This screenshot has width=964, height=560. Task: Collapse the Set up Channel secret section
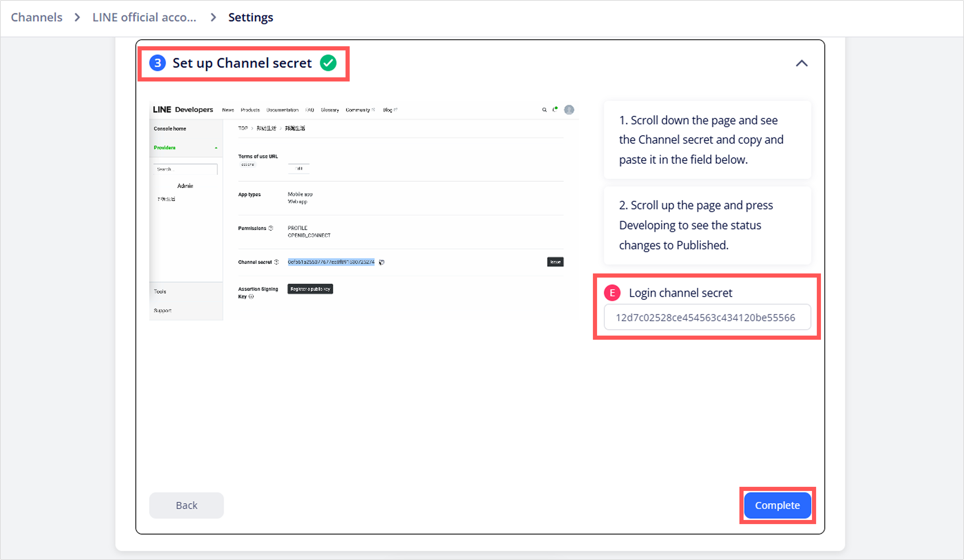pos(801,64)
